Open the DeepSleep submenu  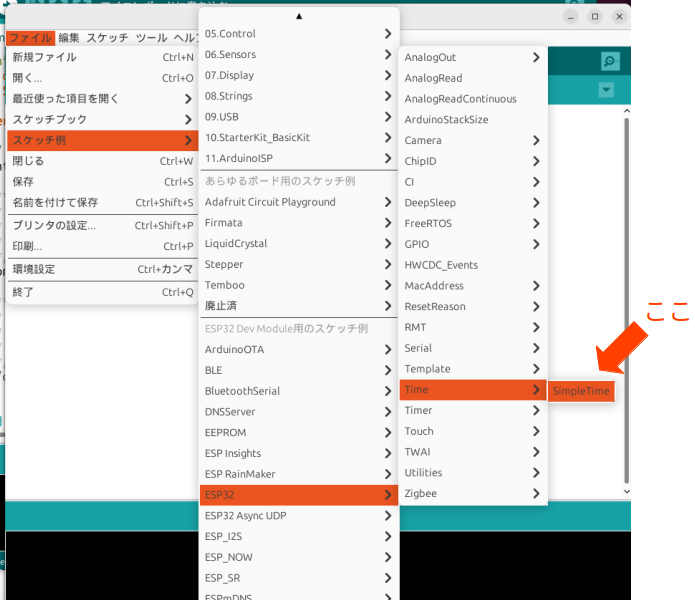(x=473, y=203)
